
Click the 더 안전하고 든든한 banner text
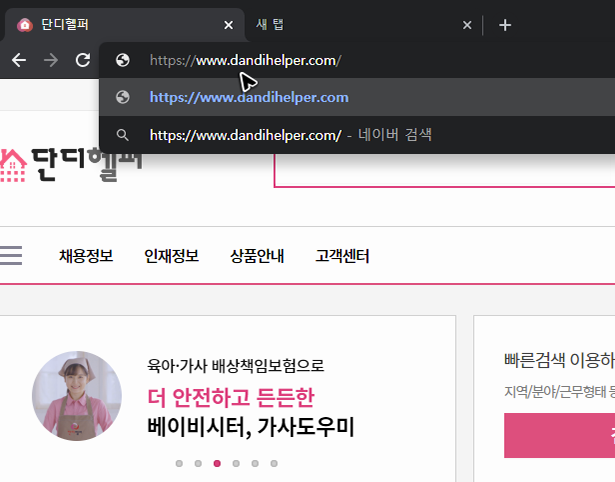(x=231, y=397)
